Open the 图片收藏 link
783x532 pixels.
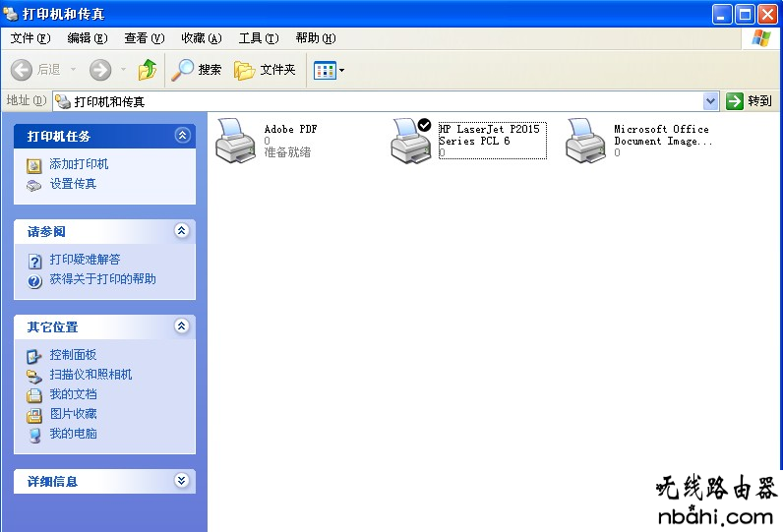(x=73, y=414)
